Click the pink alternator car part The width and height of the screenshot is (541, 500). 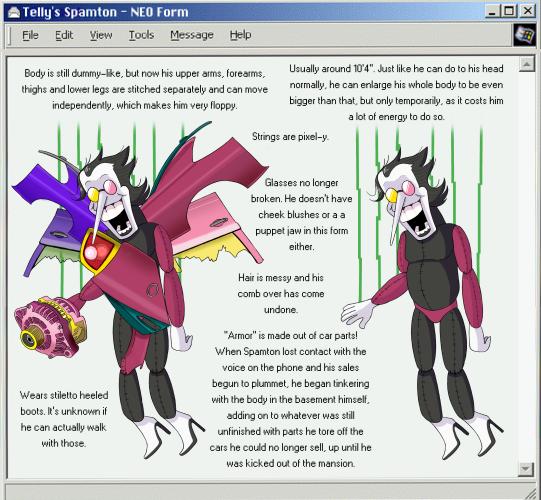(49, 327)
